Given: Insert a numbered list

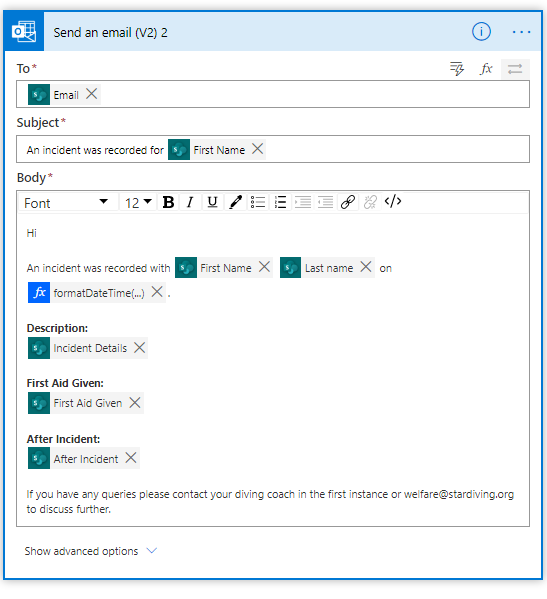Looking at the screenshot, I should [x=280, y=202].
